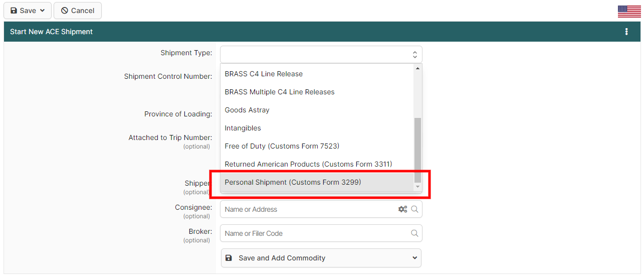Open the three-dot panel options menu

point(626,32)
